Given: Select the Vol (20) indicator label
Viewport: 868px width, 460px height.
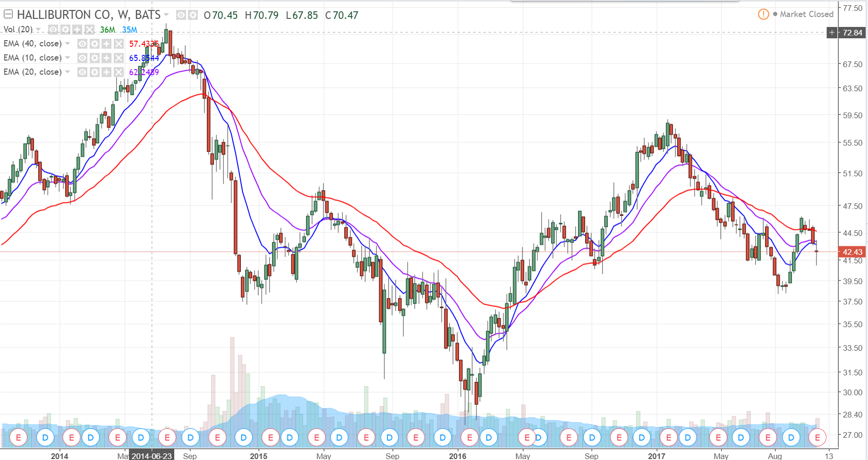Looking at the screenshot, I should (x=18, y=29).
